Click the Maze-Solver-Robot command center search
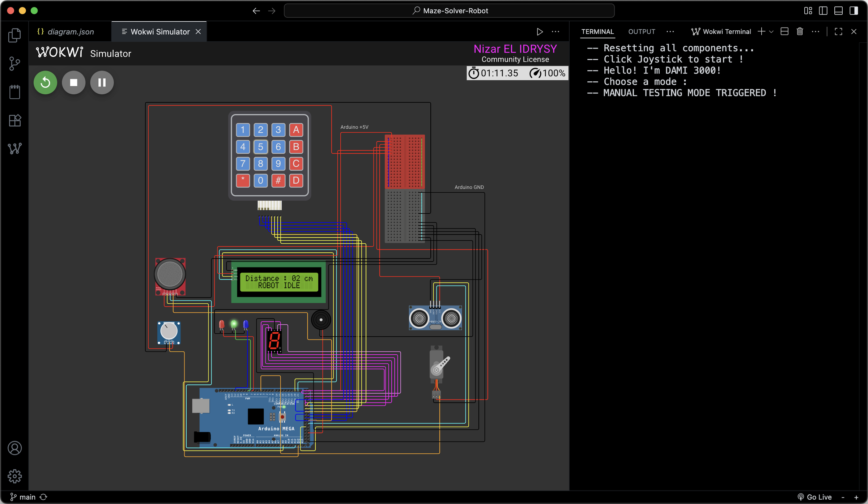Image resolution: width=868 pixels, height=504 pixels. pyautogui.click(x=449, y=11)
